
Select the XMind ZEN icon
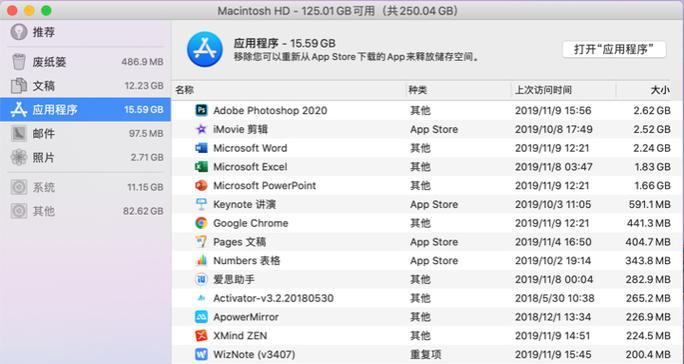[x=201, y=336]
